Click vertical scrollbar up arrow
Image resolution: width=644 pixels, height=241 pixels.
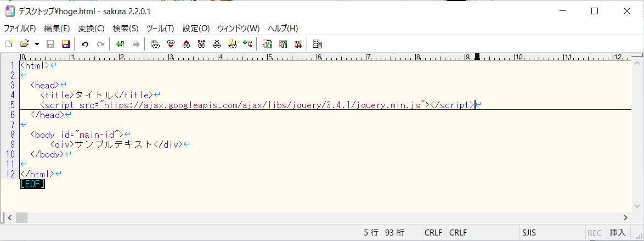(x=637, y=63)
